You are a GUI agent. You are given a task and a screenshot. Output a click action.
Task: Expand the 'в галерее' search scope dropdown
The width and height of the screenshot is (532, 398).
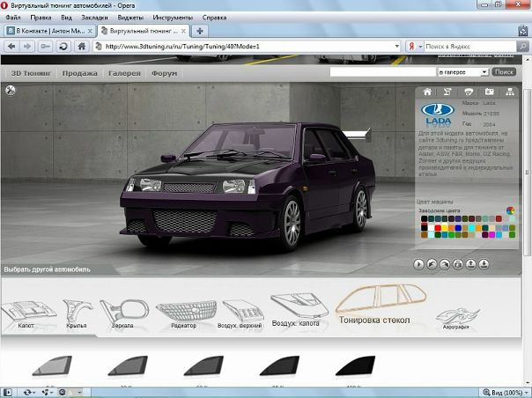484,72
